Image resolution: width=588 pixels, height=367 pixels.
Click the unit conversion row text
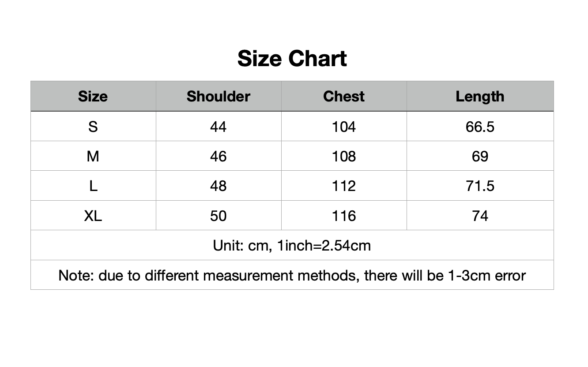pyautogui.click(x=292, y=245)
